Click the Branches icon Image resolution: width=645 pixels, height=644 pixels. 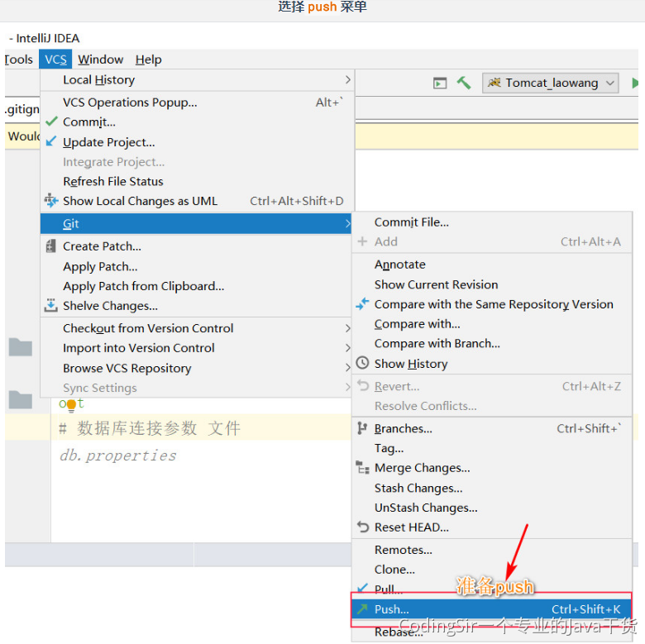(362, 428)
